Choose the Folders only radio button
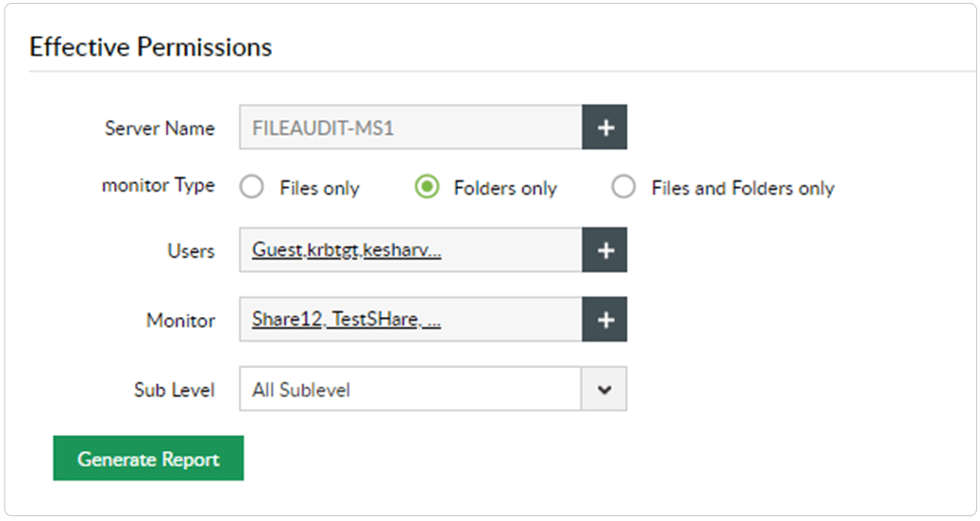Viewport: 980px width, 521px height. 427,188
